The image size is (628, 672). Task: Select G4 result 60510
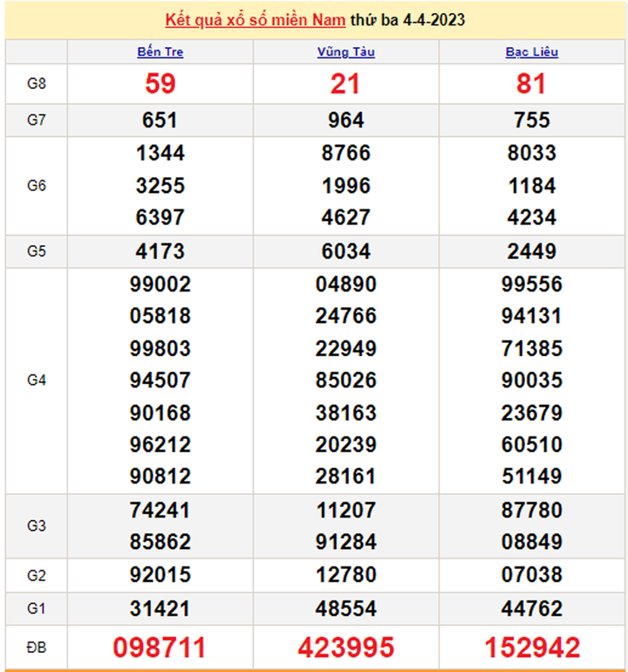pyautogui.click(x=531, y=445)
